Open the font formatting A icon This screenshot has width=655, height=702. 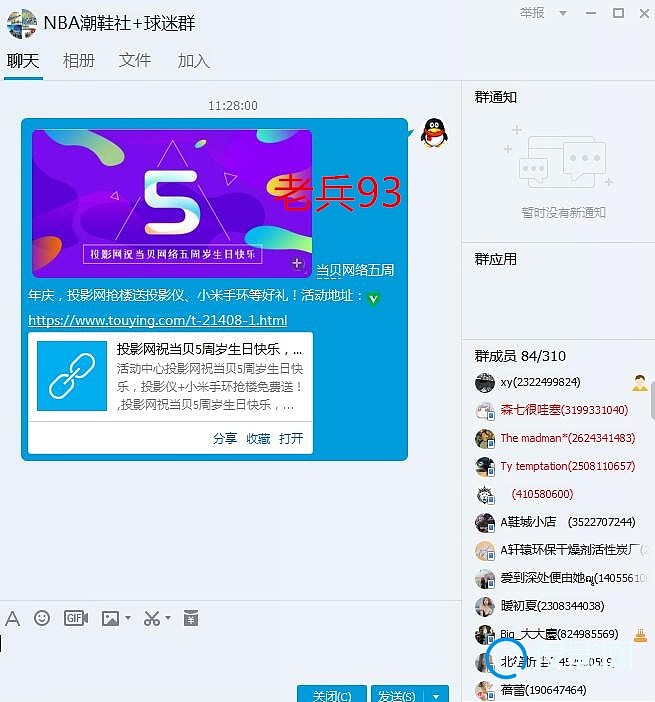pyautogui.click(x=13, y=619)
